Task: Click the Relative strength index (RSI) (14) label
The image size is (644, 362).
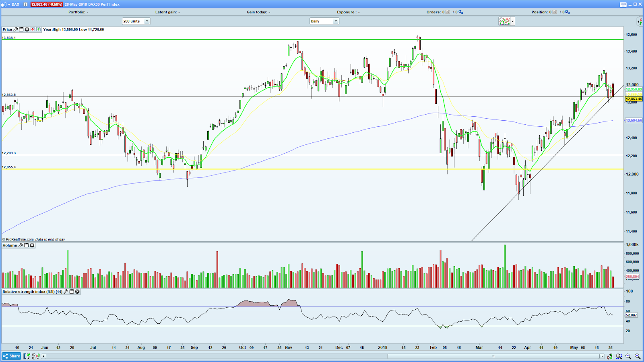Action: (33, 292)
